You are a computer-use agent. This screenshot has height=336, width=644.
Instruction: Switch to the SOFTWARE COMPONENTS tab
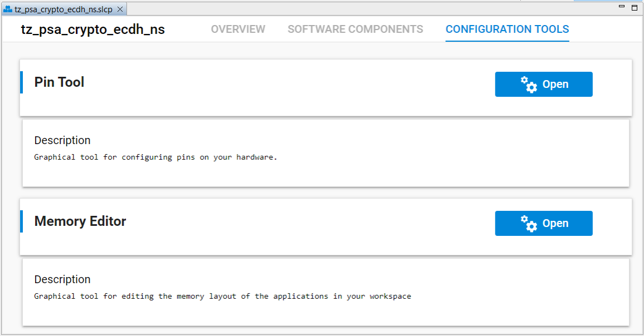tap(355, 29)
